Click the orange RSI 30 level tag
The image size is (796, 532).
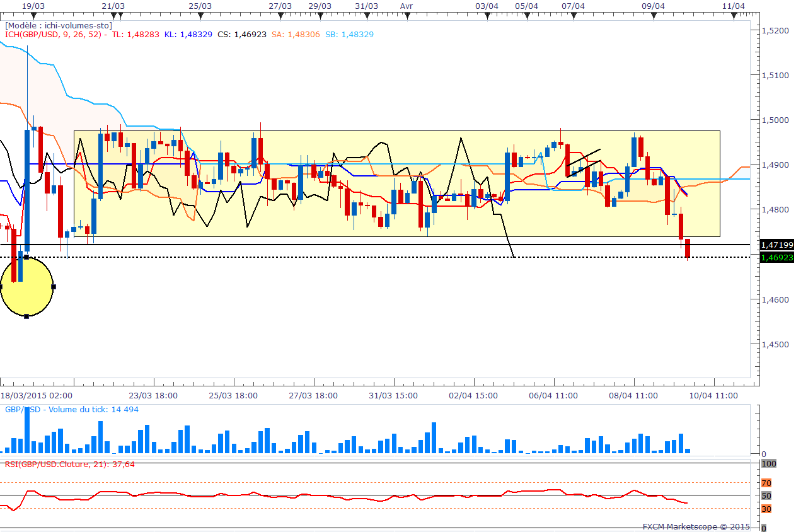pos(766,509)
